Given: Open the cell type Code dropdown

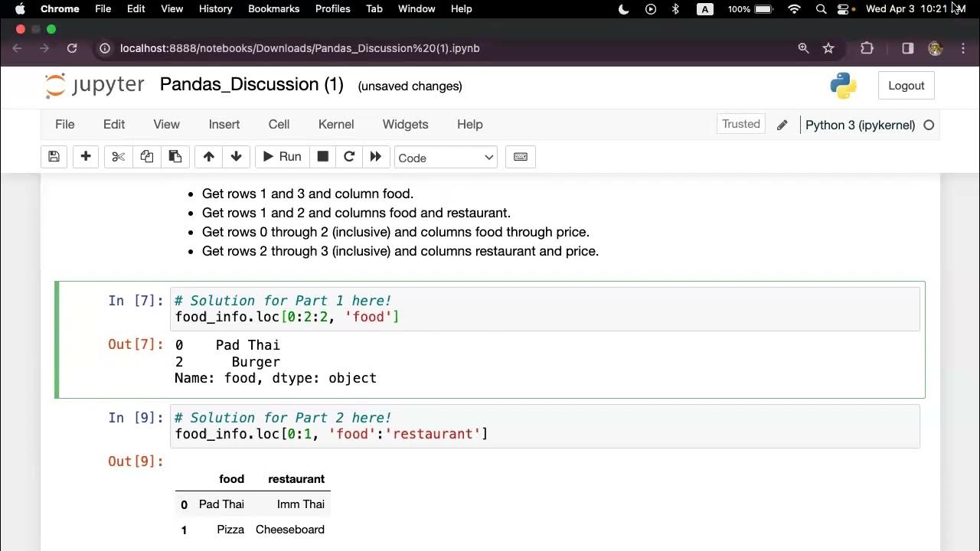Looking at the screenshot, I should click(446, 158).
